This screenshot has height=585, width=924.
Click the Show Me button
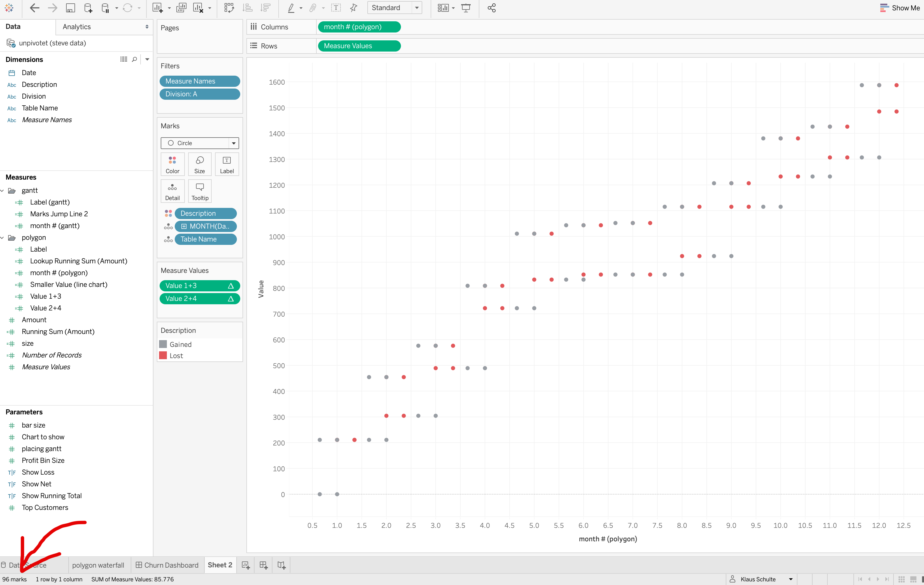pyautogui.click(x=900, y=8)
